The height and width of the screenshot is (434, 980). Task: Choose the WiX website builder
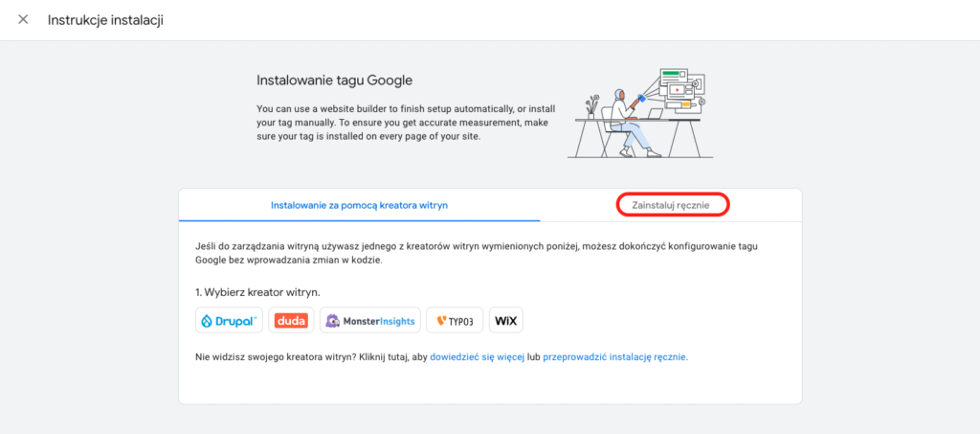point(506,321)
